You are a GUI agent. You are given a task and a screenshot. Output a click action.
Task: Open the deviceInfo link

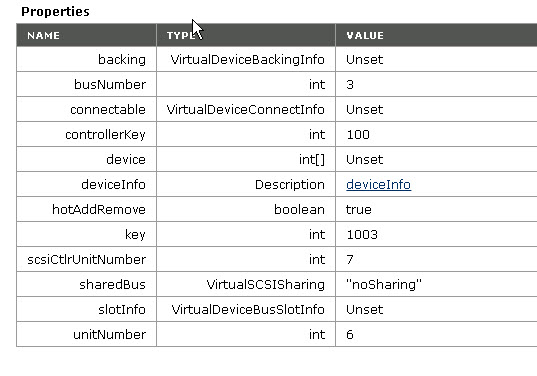click(378, 185)
